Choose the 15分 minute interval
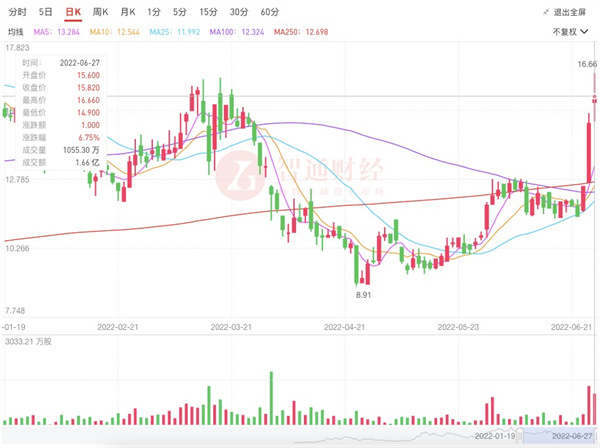The height and width of the screenshot is (448, 600). click(x=207, y=12)
